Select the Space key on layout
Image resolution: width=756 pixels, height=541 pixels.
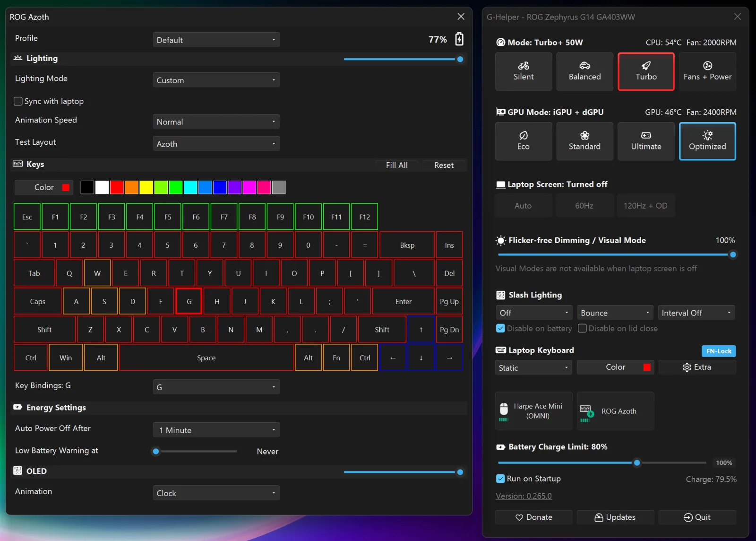pos(206,358)
